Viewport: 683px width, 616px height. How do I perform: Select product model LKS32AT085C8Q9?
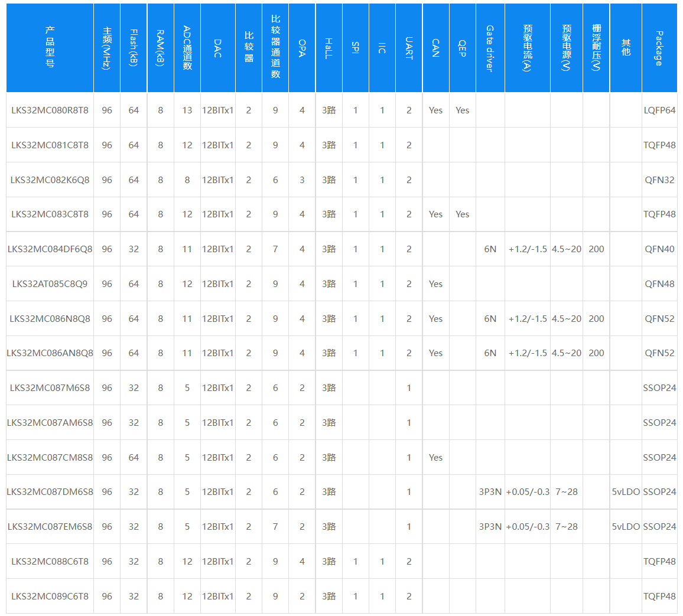tap(50, 284)
